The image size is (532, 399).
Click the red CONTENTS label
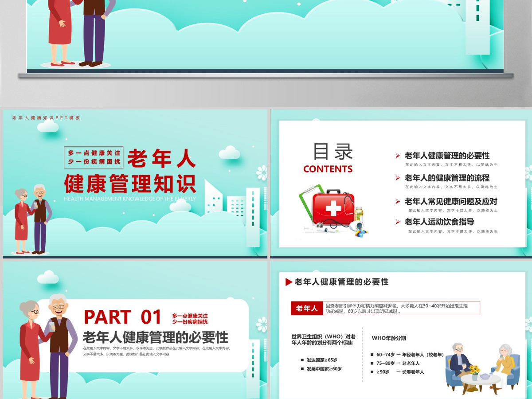point(328,169)
